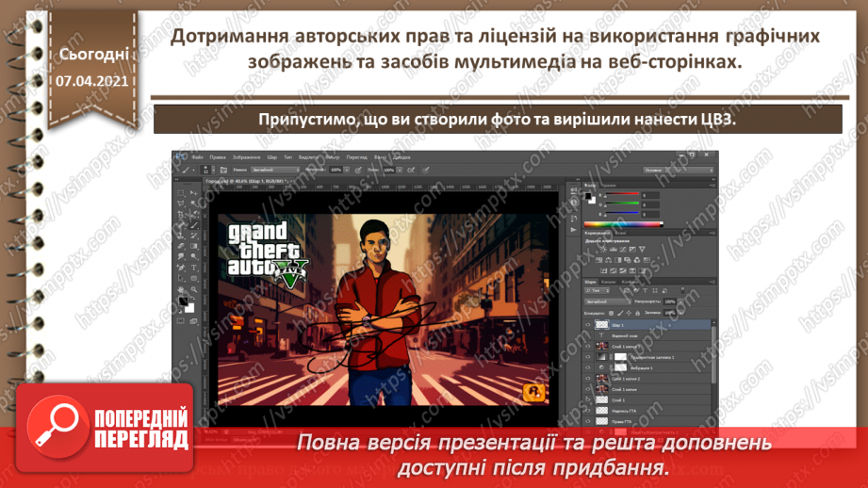Click the Quick Mask mode icon
The height and width of the screenshot is (488, 868).
pyautogui.click(x=180, y=321)
